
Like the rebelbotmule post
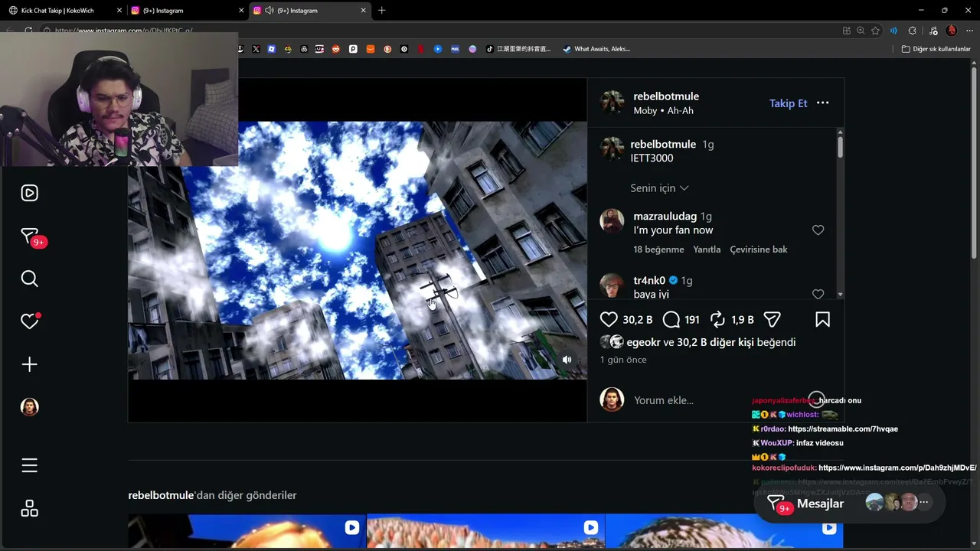click(609, 320)
